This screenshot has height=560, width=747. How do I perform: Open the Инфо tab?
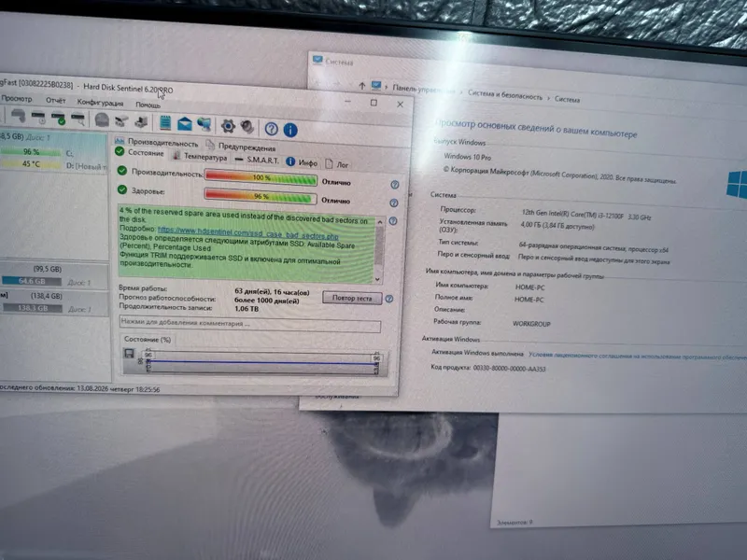(302, 162)
